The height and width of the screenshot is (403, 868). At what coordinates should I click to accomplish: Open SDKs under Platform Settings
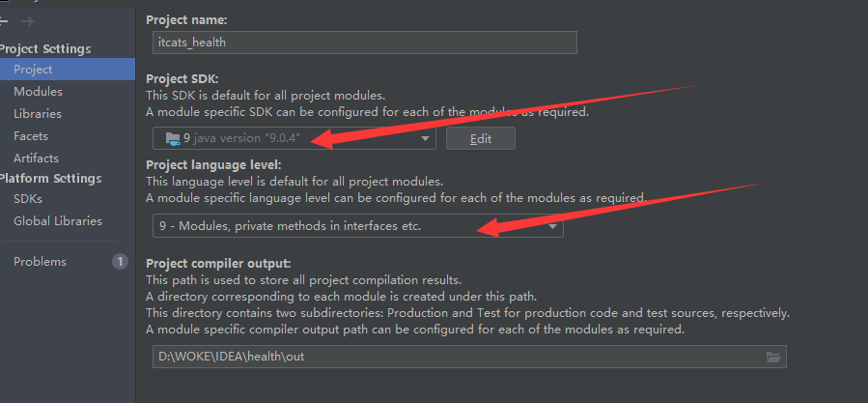pyautogui.click(x=28, y=199)
